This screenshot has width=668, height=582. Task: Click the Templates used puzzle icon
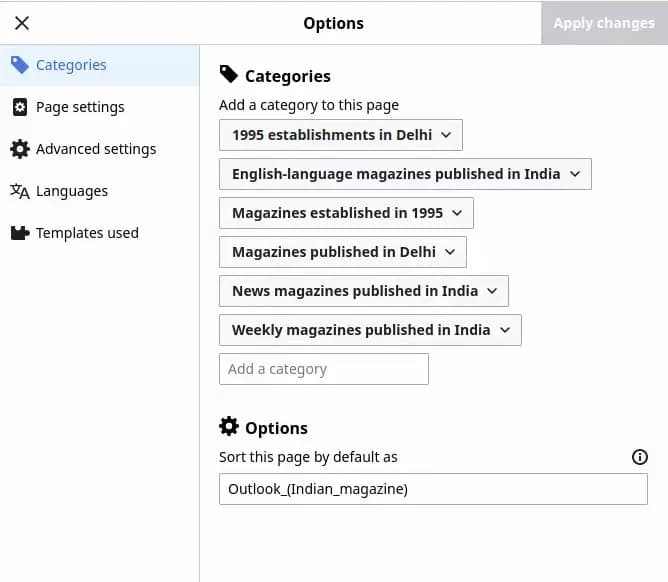(20, 233)
